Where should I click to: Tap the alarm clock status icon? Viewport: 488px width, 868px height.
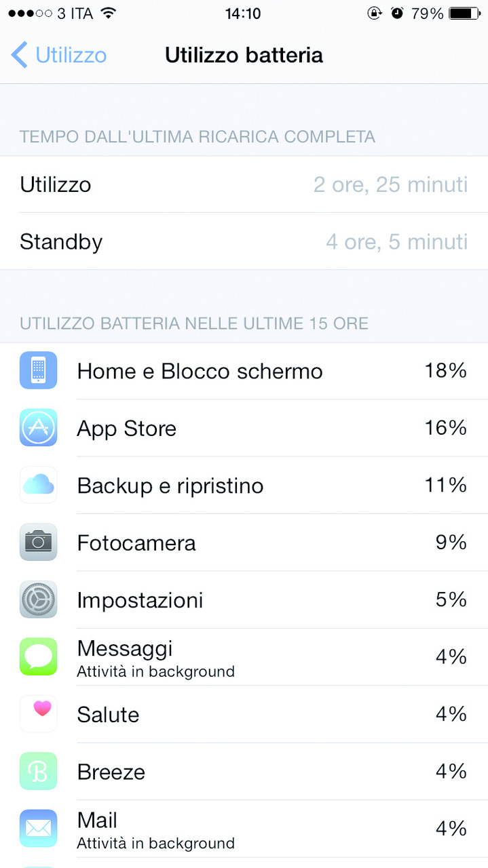click(397, 14)
